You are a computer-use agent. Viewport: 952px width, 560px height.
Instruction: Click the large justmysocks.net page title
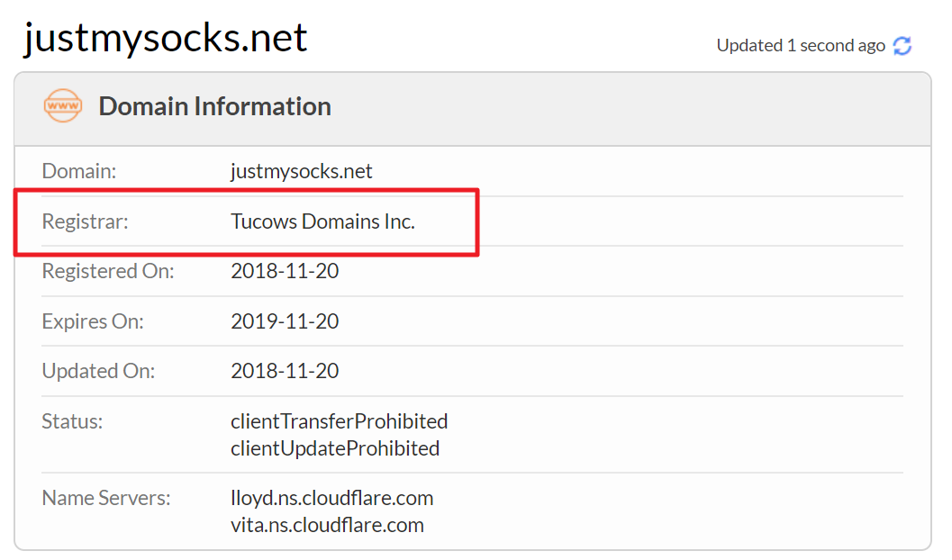166,38
